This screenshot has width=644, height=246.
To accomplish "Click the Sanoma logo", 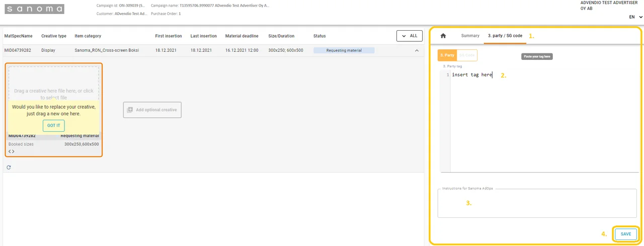I will (x=35, y=9).
